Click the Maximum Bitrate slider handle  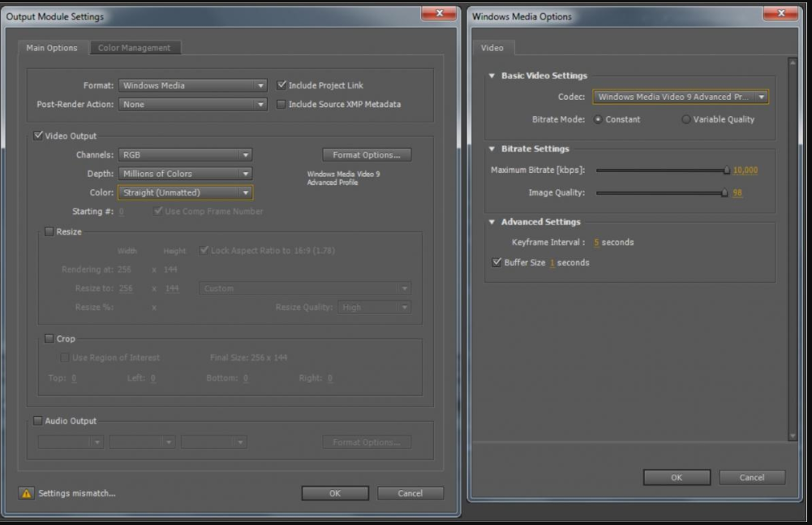tap(727, 170)
